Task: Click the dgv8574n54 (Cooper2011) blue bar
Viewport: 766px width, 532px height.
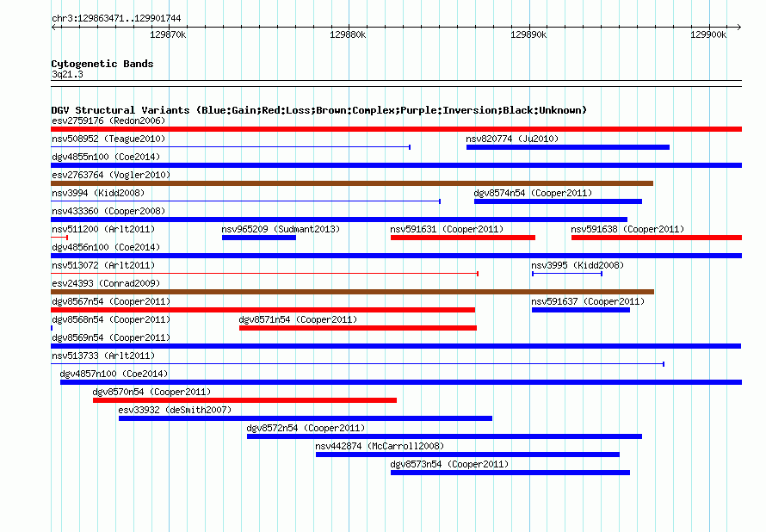Action: tap(558, 201)
